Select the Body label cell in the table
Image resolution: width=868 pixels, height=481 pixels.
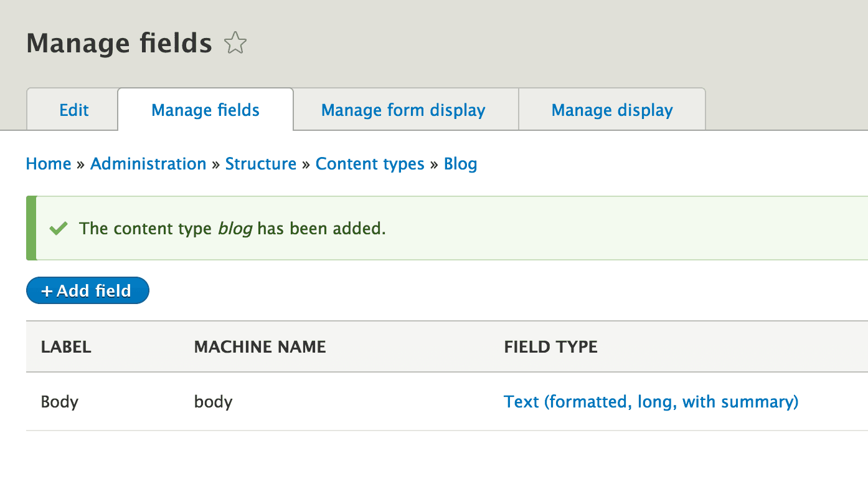(60, 402)
